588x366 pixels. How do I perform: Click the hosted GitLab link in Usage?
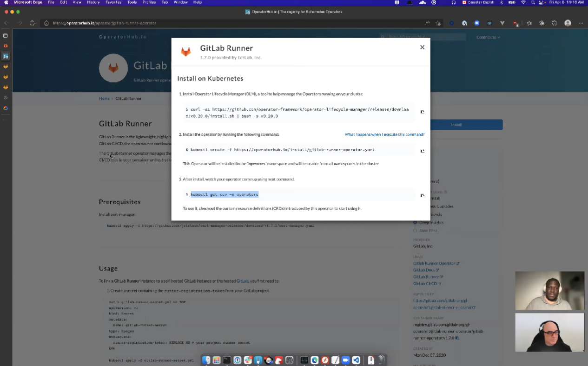click(242, 281)
